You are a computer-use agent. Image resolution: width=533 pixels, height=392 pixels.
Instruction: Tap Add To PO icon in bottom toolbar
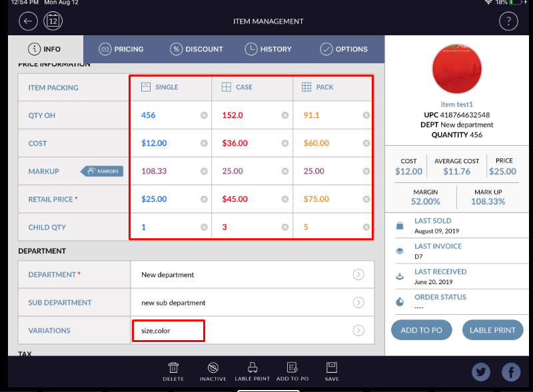pyautogui.click(x=292, y=371)
